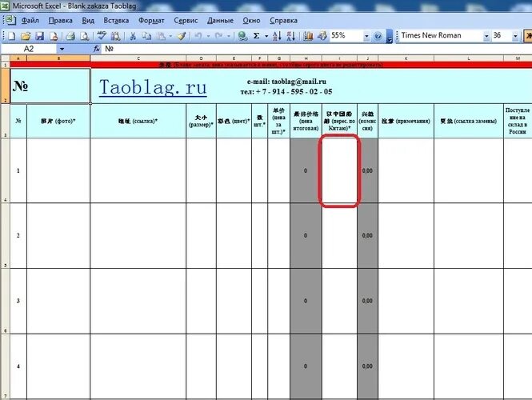This screenshot has height=400, width=532.
Task: Select the фото column header cell
Action: pyautogui.click(x=58, y=121)
